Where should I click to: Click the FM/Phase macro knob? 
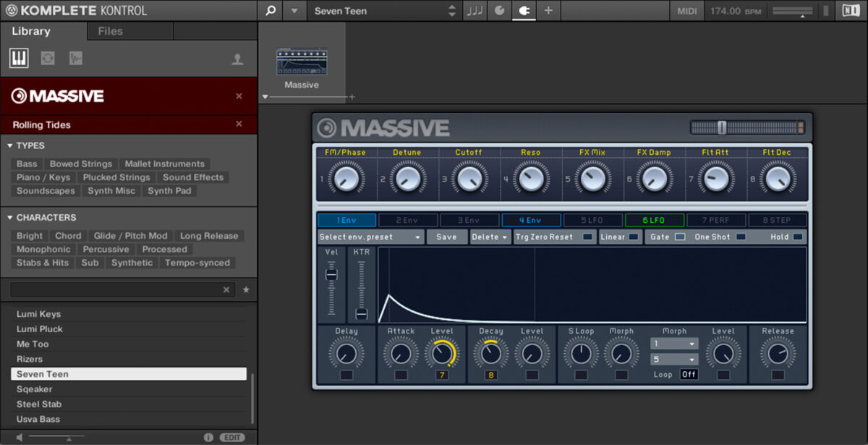click(x=346, y=178)
